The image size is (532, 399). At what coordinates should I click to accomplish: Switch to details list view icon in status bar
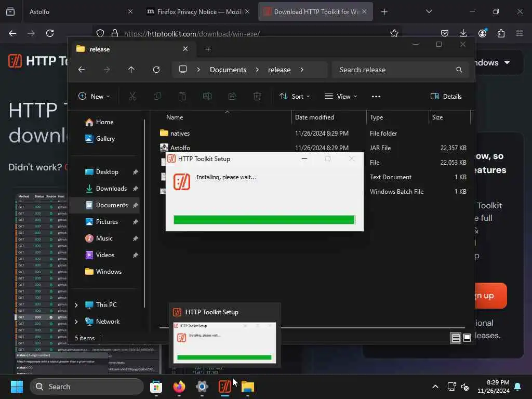(456, 338)
